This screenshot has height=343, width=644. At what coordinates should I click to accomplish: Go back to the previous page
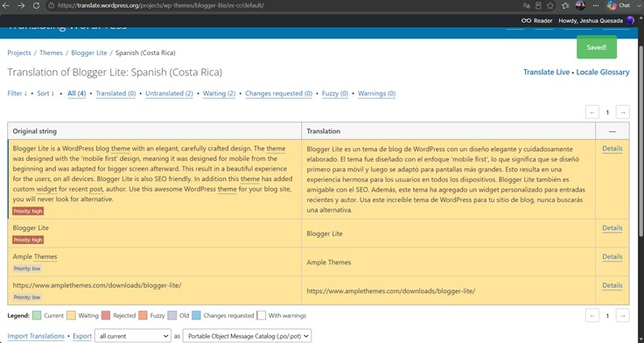click(6, 5)
